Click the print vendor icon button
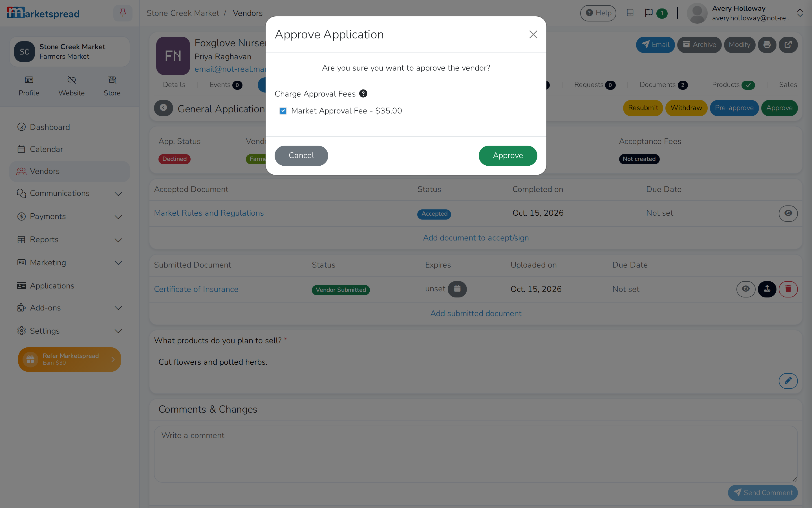 tap(767, 45)
